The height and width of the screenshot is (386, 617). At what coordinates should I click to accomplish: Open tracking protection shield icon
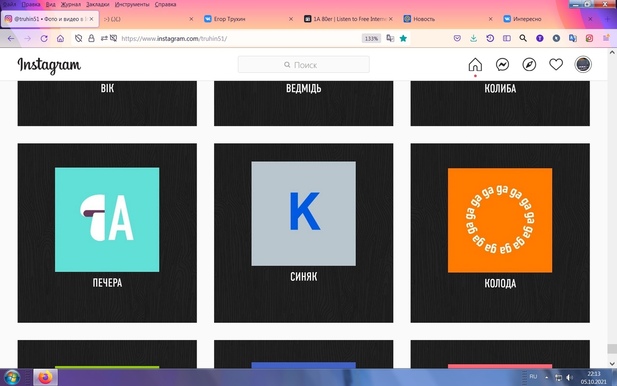point(78,38)
